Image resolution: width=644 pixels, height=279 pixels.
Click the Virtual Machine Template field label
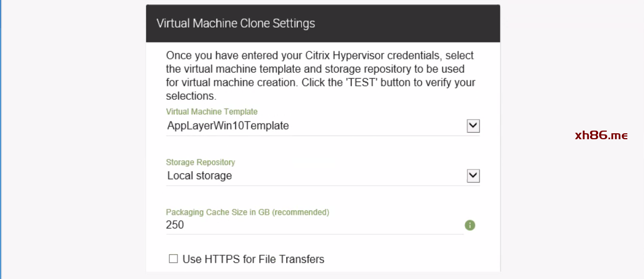pyautogui.click(x=211, y=112)
